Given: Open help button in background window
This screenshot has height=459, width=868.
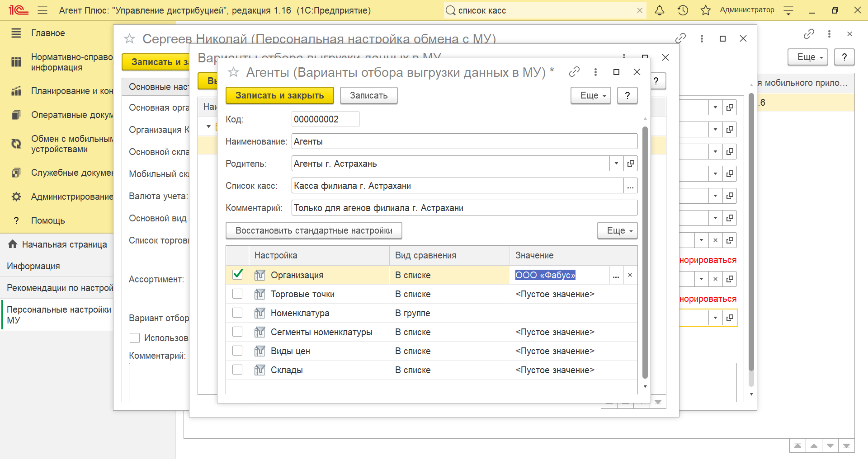Looking at the screenshot, I should click(844, 57).
